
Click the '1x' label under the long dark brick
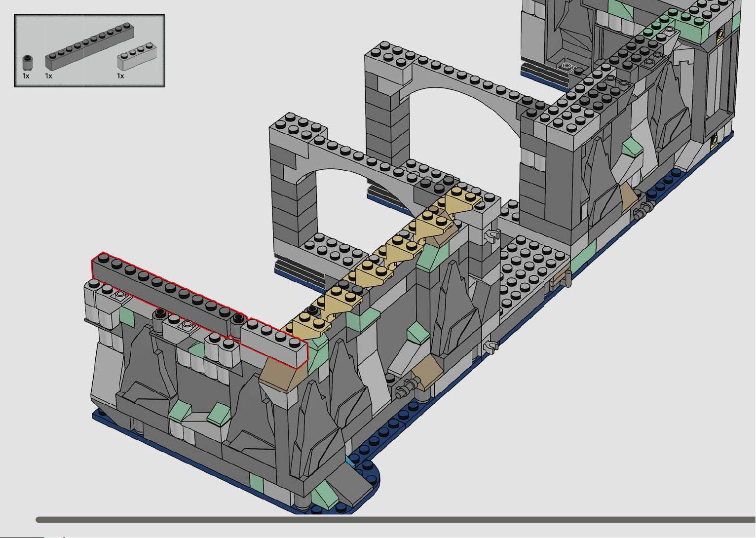(48, 76)
